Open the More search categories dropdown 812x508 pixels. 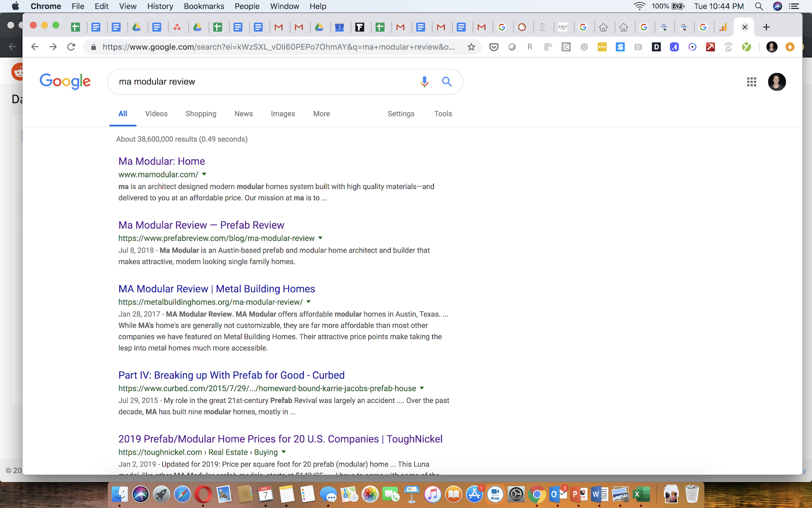(322, 114)
